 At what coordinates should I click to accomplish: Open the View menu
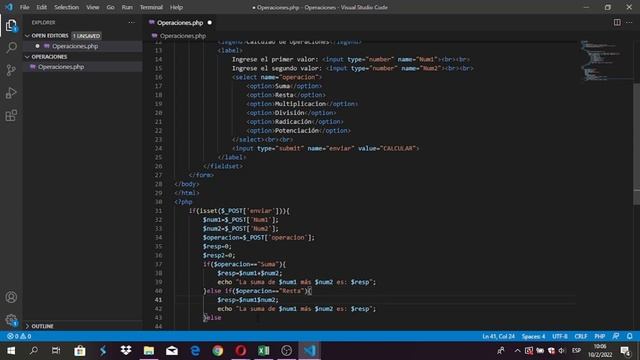93,7
